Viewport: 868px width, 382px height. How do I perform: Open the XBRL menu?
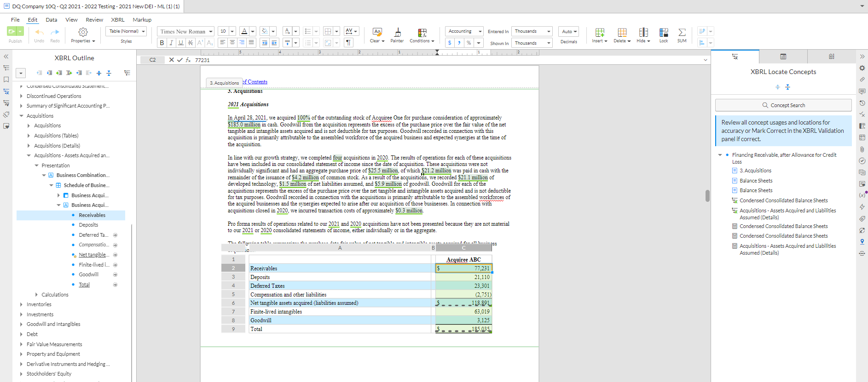[x=118, y=20]
